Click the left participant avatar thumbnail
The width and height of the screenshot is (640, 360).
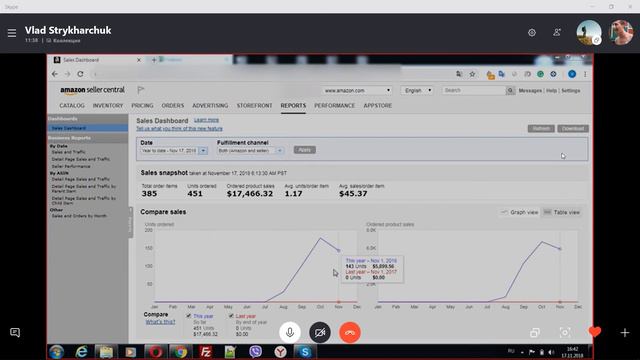pyautogui.click(x=589, y=33)
